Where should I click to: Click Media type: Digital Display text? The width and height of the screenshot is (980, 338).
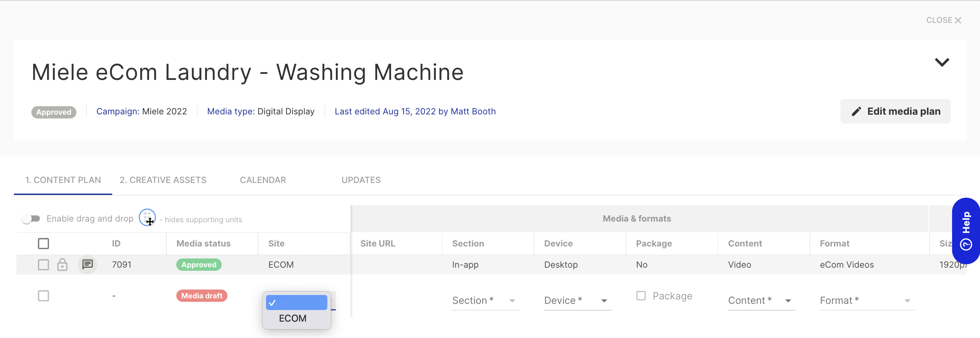click(x=261, y=111)
